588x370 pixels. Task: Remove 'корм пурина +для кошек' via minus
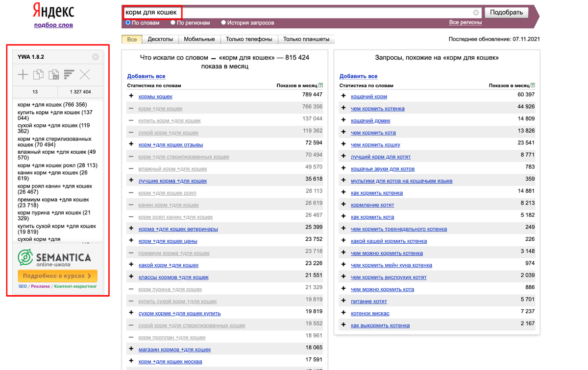point(131,289)
